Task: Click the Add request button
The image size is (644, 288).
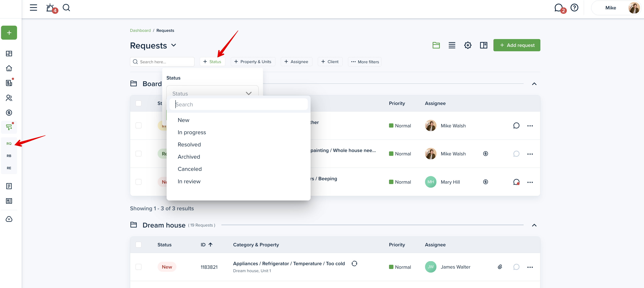Action: click(x=516, y=45)
